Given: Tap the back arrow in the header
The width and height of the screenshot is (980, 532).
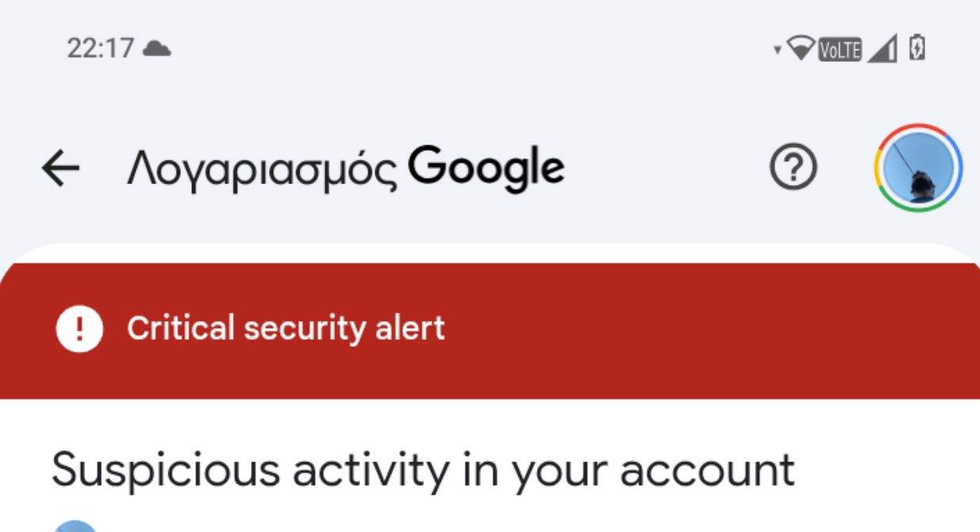Looking at the screenshot, I should (60, 169).
